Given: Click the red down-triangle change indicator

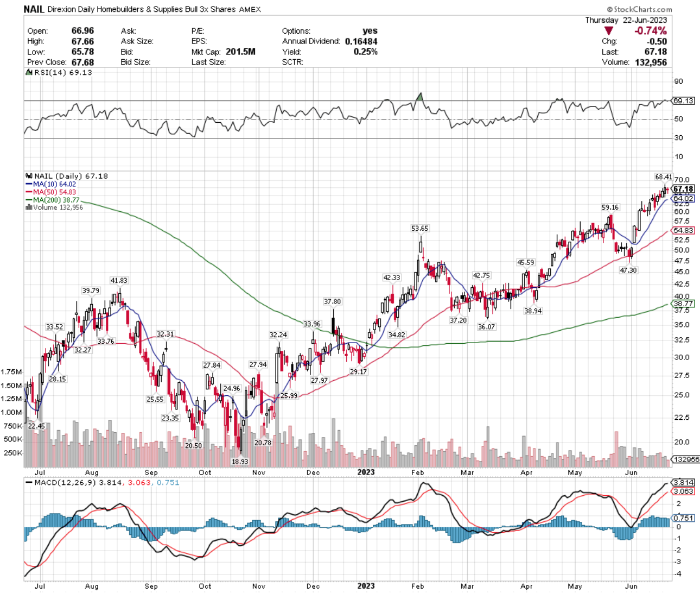Looking at the screenshot, I should click(x=609, y=31).
